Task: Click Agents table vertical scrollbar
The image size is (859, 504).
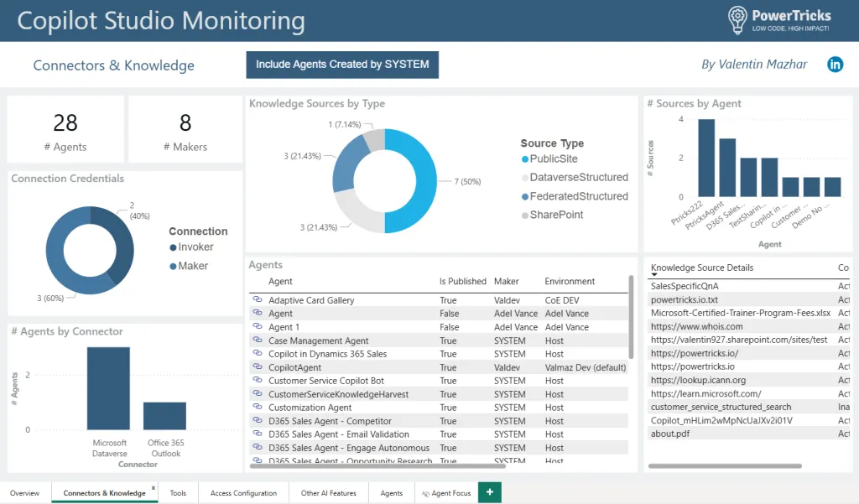Action: click(631, 317)
